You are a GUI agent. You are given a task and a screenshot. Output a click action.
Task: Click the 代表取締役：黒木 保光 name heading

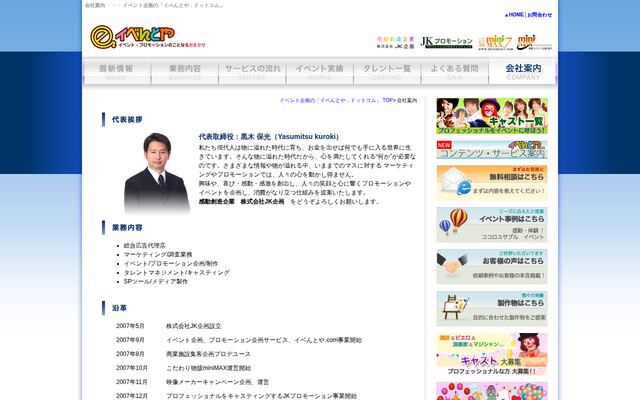coord(269,137)
